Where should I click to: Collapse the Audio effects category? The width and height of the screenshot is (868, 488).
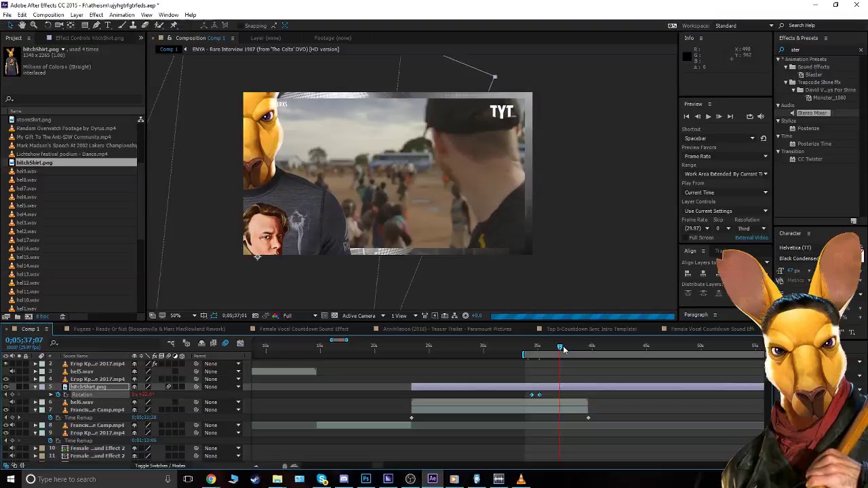point(778,105)
